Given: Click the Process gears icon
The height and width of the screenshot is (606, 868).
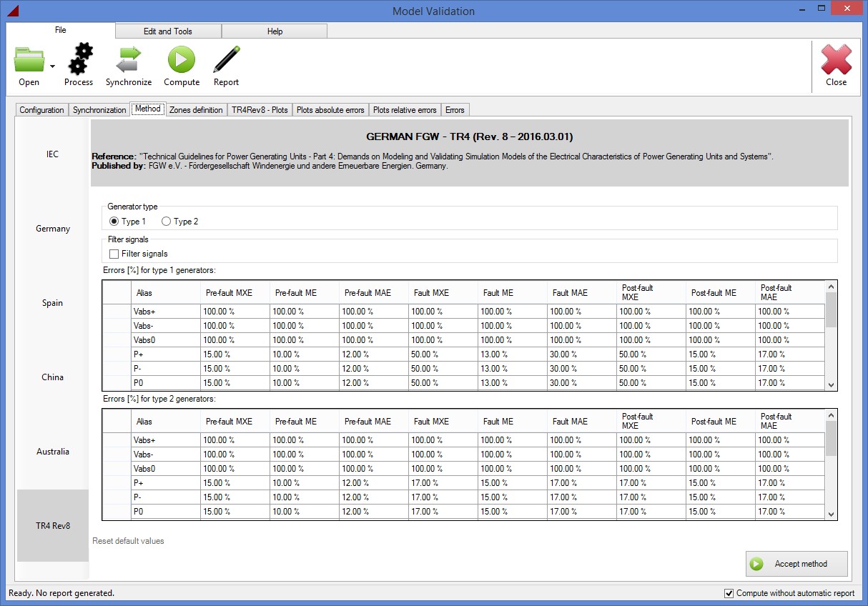Looking at the screenshot, I should point(79,59).
